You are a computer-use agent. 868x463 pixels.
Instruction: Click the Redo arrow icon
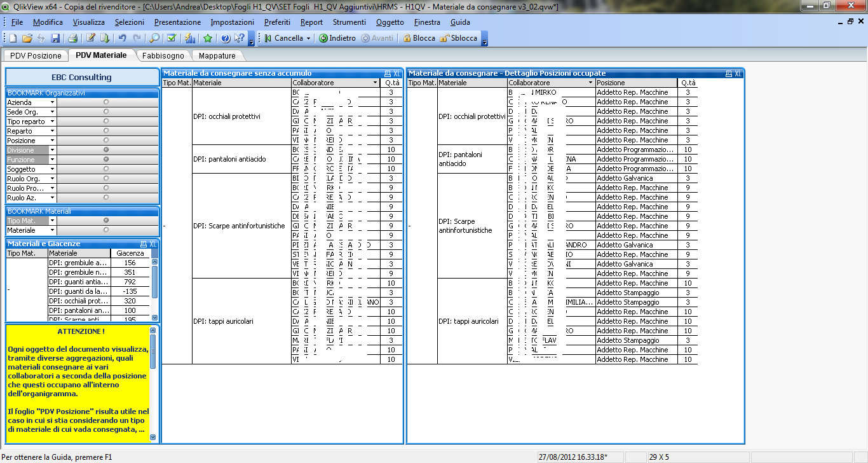(x=136, y=38)
